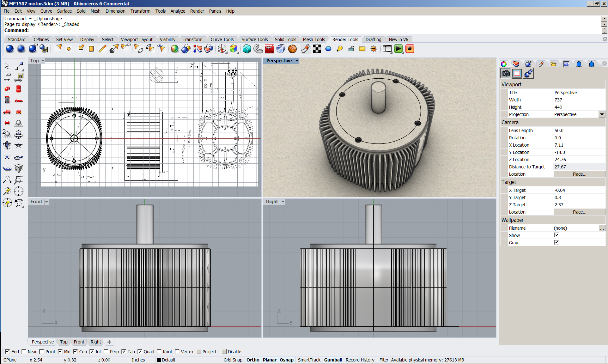Viewport: 608px width, 364px height.
Task: Open the color wheel panel tab
Action: click(x=504, y=64)
